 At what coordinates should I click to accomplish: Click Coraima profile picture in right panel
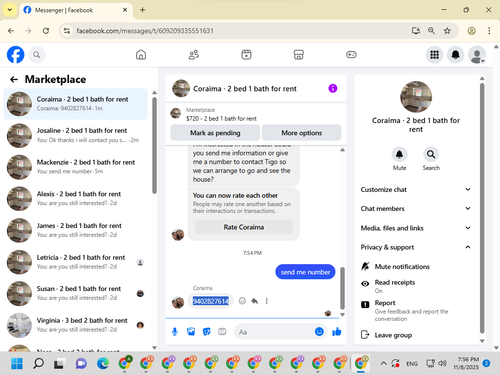[416, 97]
